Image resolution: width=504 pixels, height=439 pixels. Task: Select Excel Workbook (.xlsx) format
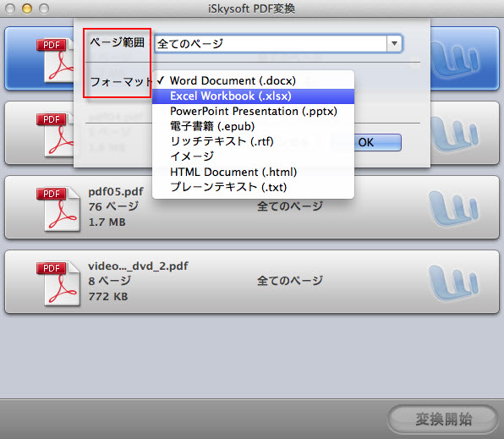(254, 96)
